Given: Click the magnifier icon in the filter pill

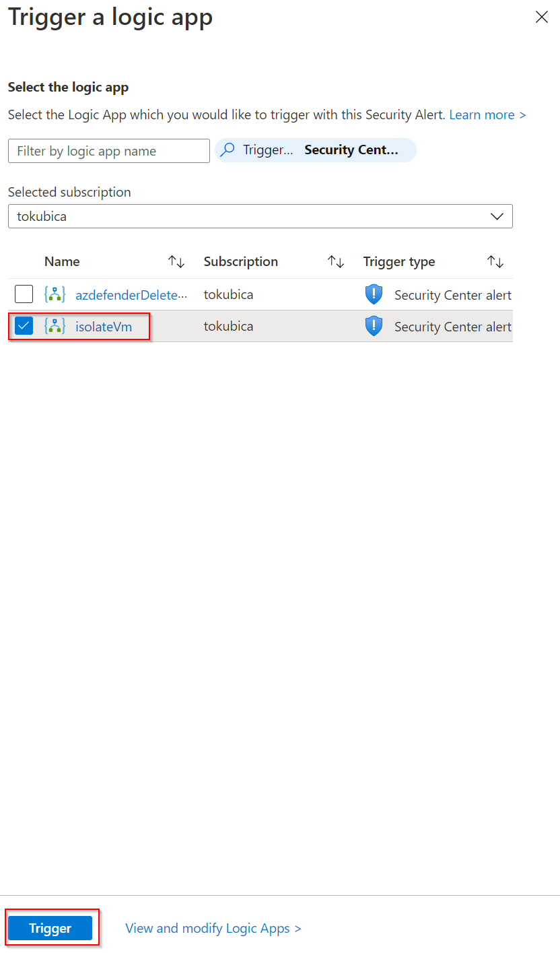Looking at the screenshot, I should coord(228,150).
